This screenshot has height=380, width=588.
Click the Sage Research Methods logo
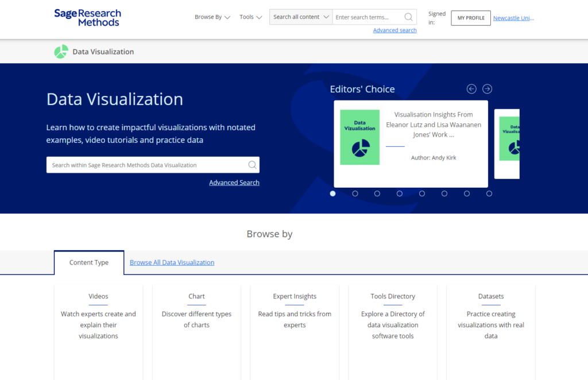(x=87, y=18)
